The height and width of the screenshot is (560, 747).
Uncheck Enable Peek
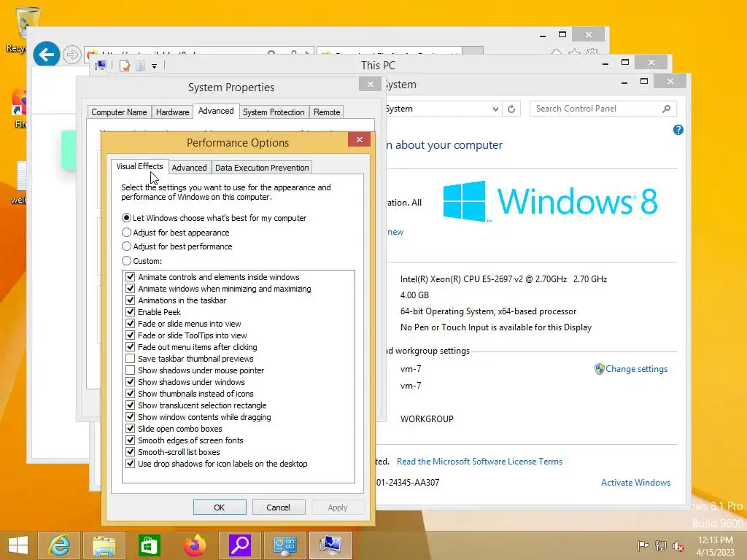click(130, 312)
